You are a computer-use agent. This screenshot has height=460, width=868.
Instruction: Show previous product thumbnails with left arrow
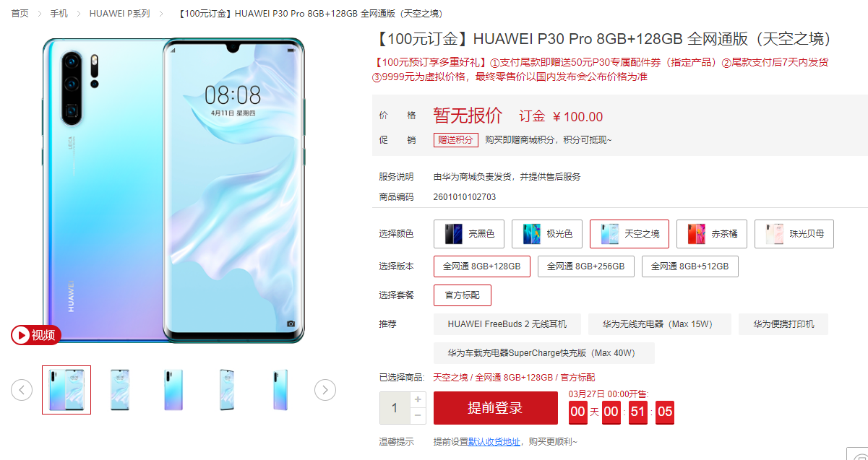pyautogui.click(x=22, y=390)
